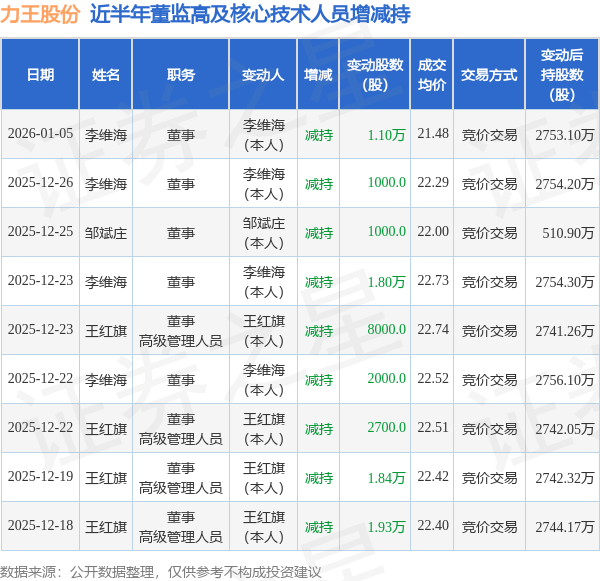
Task: Select the 22.73 average price cell
Action: coord(433,281)
